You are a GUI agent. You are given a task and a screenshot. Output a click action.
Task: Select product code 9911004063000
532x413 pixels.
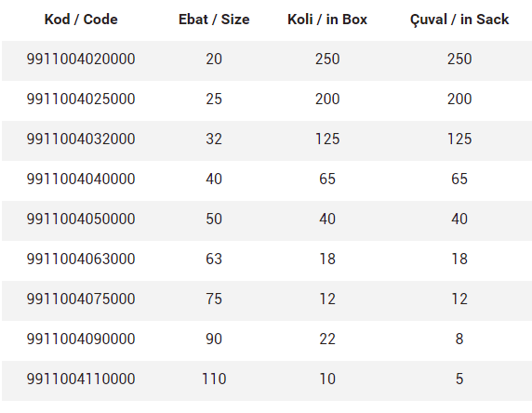(81, 259)
